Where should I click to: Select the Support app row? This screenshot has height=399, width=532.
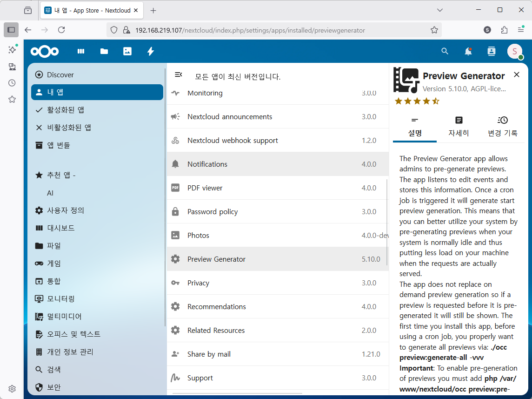click(x=278, y=378)
